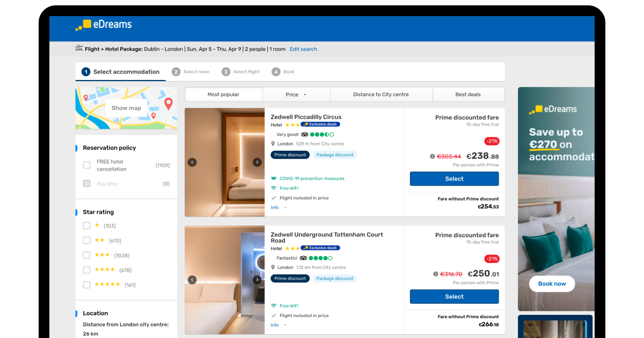The height and width of the screenshot is (338, 644).
Task: Toggle the Price sort order arrow
Action: (x=305, y=94)
